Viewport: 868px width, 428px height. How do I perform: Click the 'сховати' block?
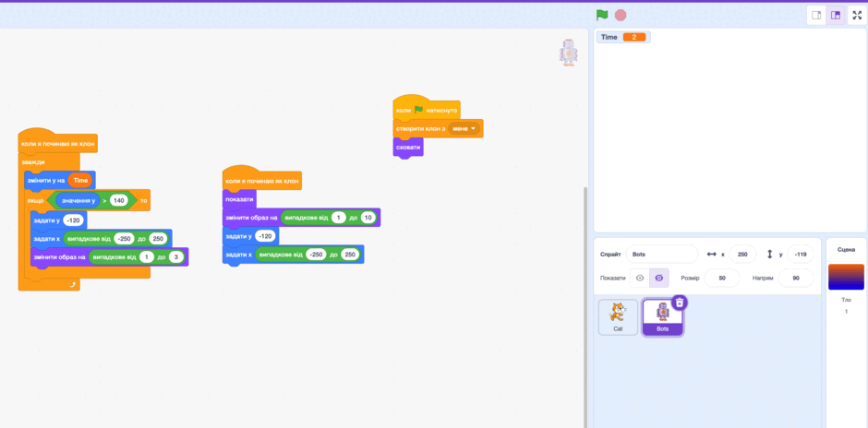(x=408, y=148)
